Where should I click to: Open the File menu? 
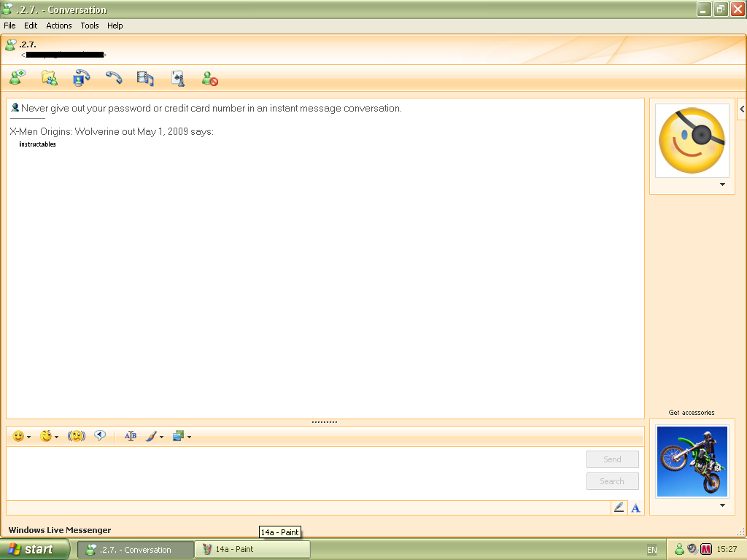(9, 26)
